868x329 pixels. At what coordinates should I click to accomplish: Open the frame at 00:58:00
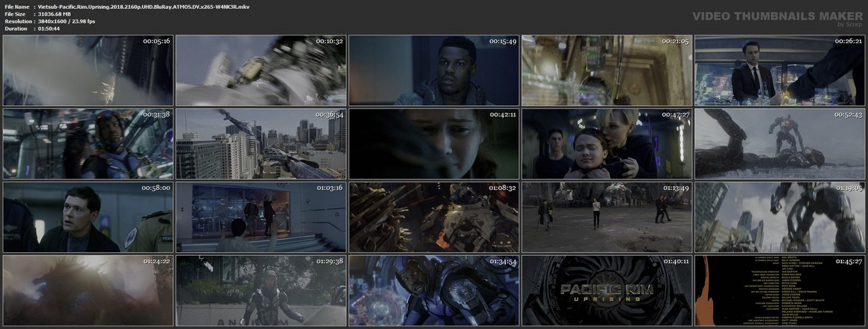[x=87, y=217]
